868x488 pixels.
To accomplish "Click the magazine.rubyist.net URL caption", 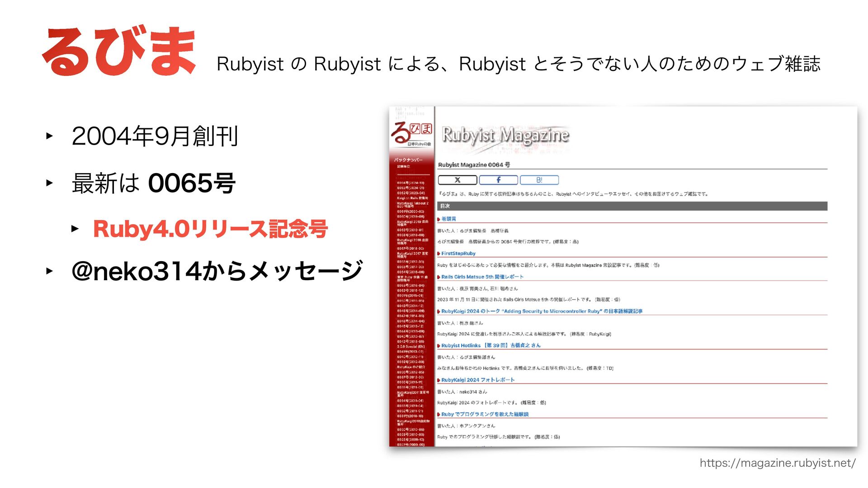I will click(x=777, y=463).
